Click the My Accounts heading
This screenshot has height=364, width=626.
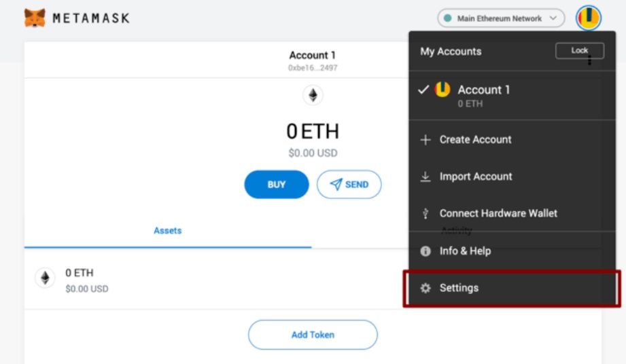tap(451, 52)
